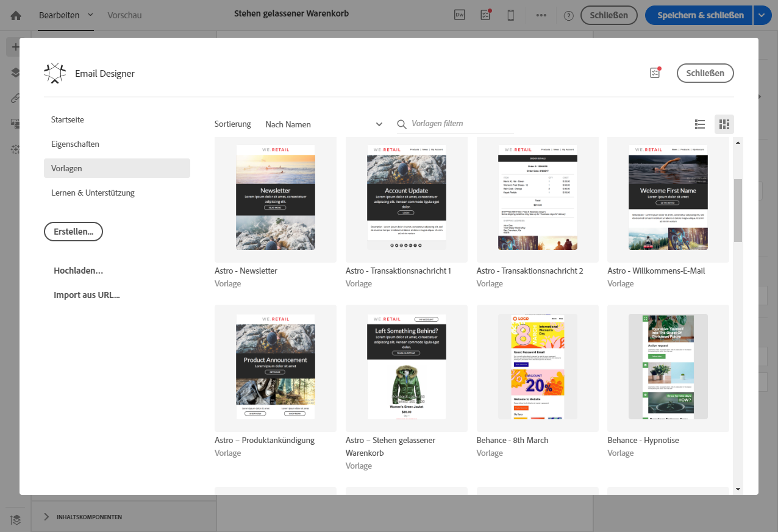Click the Email Designer logo icon
778x532 pixels.
[55, 73]
